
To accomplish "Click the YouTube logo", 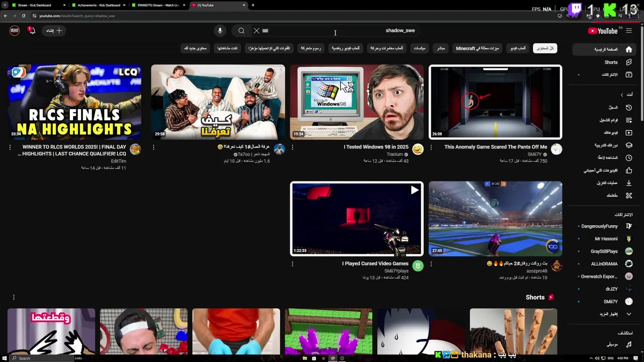I will coord(603,31).
